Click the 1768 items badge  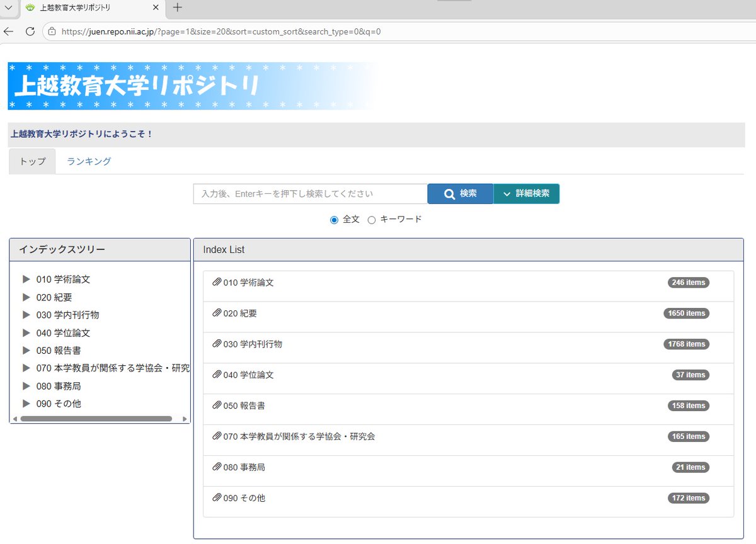coord(686,344)
